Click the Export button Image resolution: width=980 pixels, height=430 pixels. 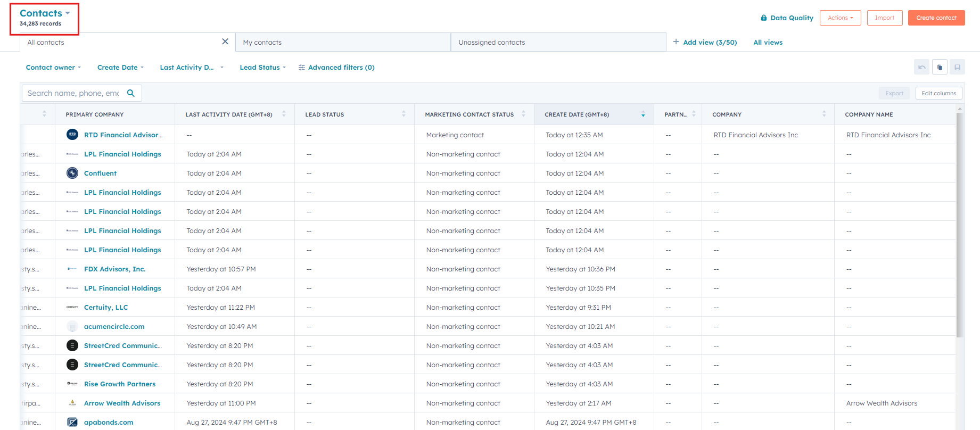point(894,93)
